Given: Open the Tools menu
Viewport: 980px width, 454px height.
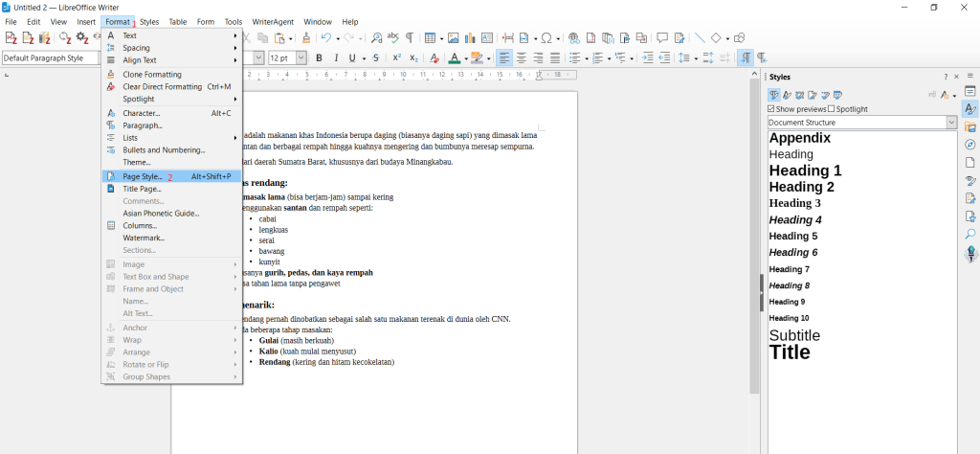Looking at the screenshot, I should (x=234, y=21).
